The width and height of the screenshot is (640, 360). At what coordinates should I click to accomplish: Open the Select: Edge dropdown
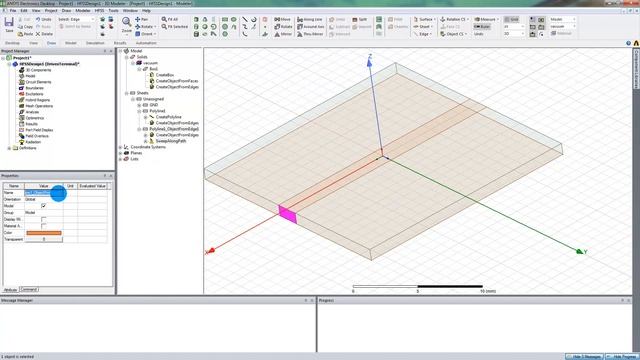tap(76, 19)
